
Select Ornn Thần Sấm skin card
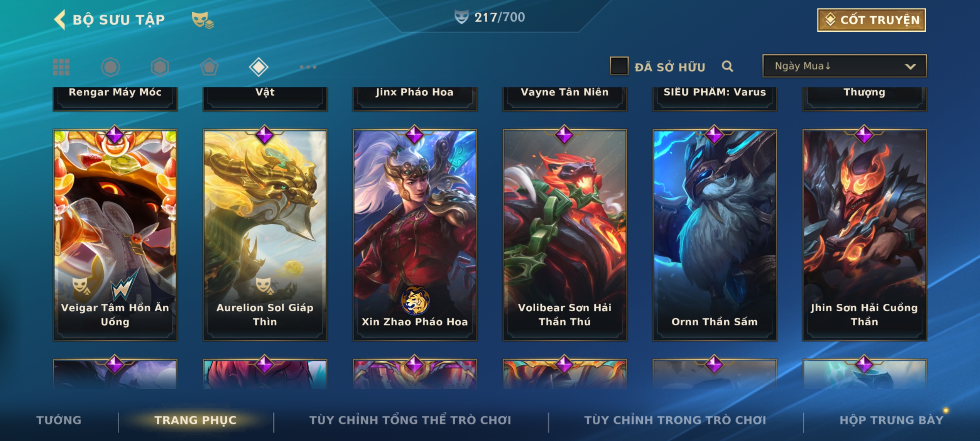coord(715,235)
